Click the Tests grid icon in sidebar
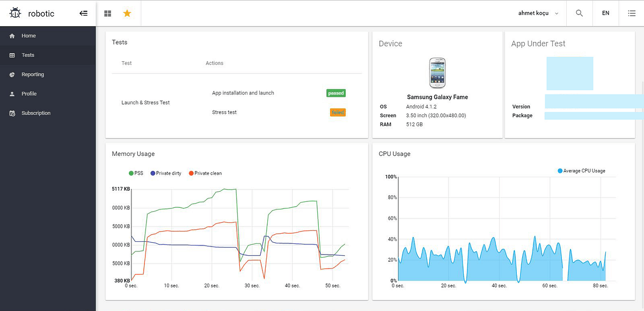The height and width of the screenshot is (311, 644). 11,55
